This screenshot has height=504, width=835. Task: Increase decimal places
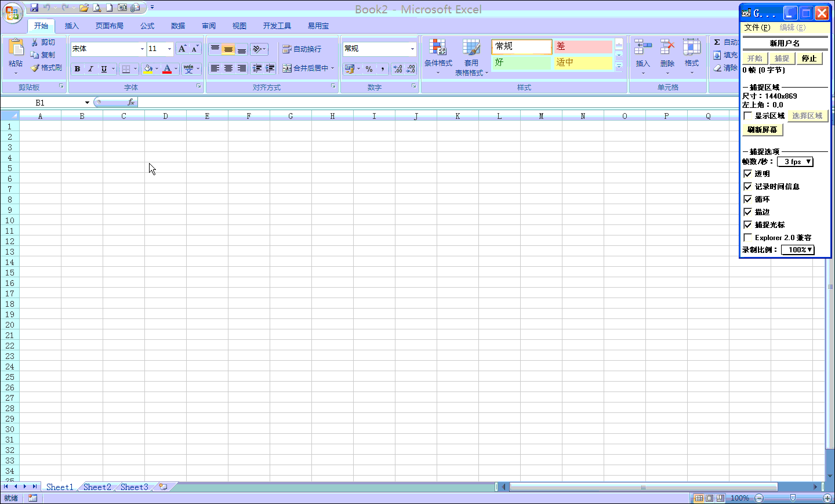pos(398,68)
